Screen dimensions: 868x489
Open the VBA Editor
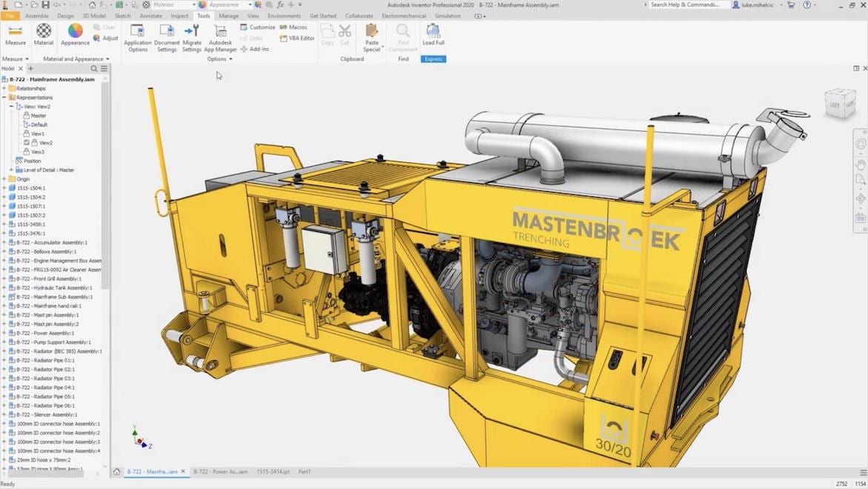297,38
